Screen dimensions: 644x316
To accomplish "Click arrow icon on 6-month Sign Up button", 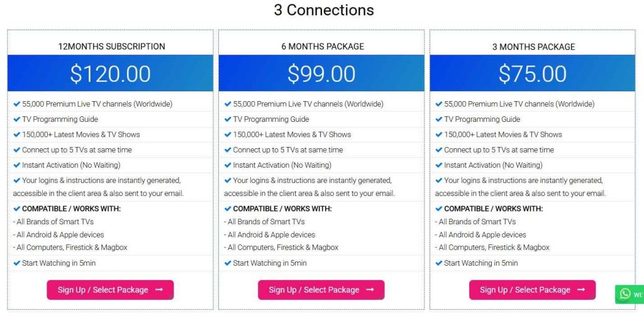I will [x=370, y=290].
